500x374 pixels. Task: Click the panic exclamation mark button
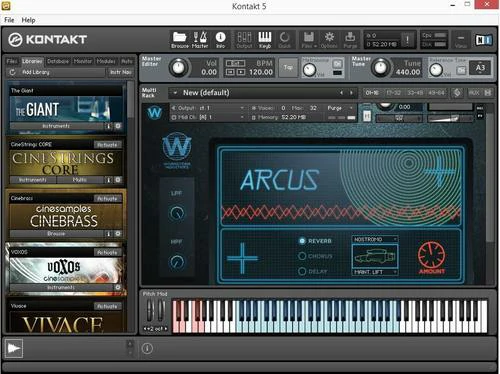click(x=407, y=40)
